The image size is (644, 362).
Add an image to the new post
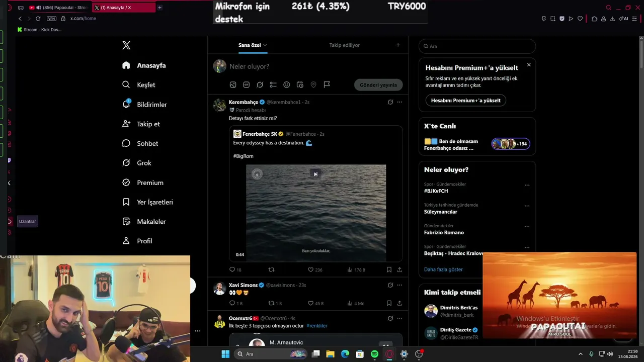[233, 85]
